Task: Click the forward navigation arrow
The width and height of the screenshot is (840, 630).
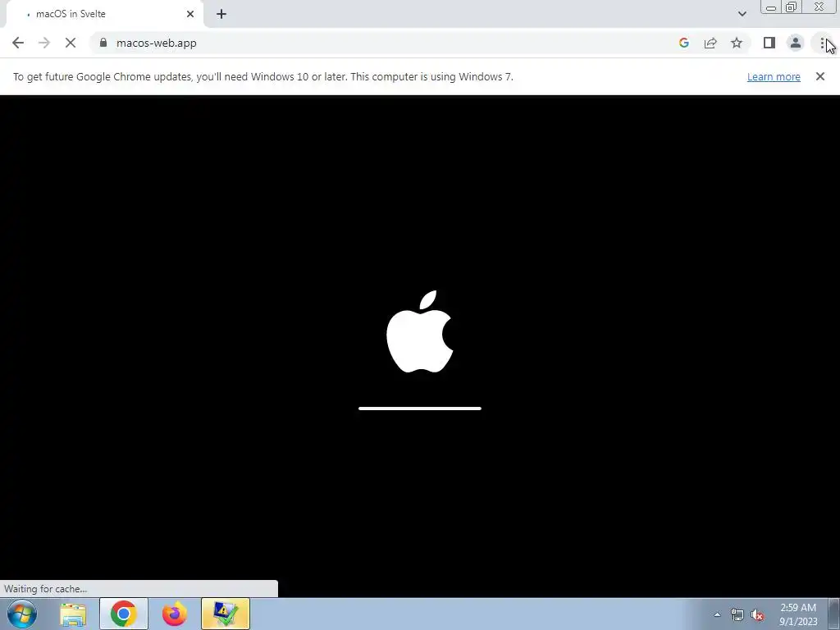Action: (x=44, y=43)
